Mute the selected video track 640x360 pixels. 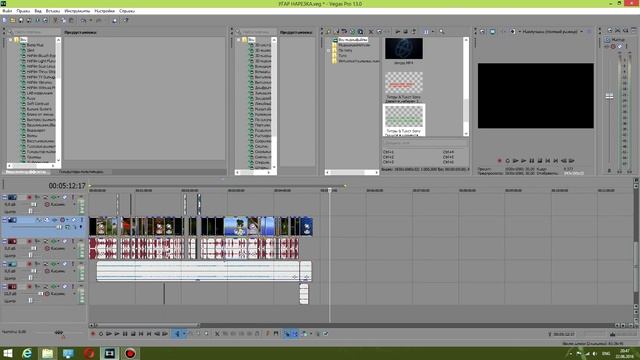[x=73, y=220]
